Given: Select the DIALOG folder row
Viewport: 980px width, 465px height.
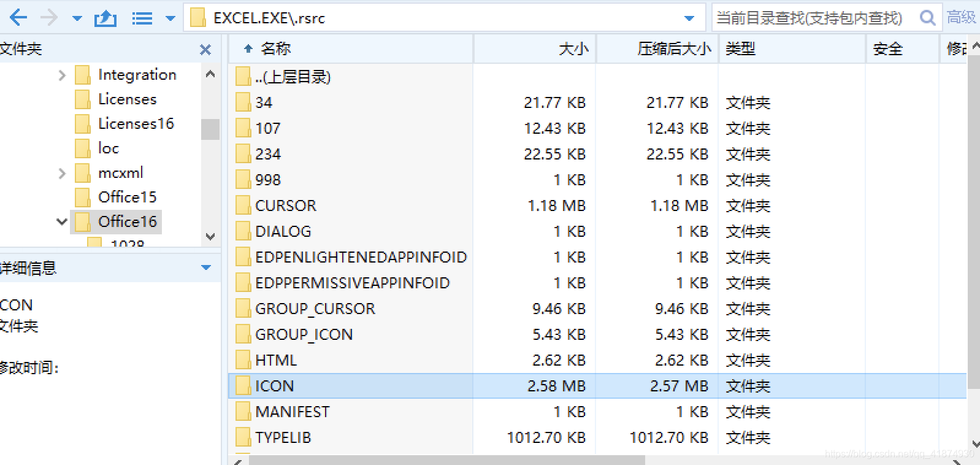Looking at the screenshot, I should 598,231.
